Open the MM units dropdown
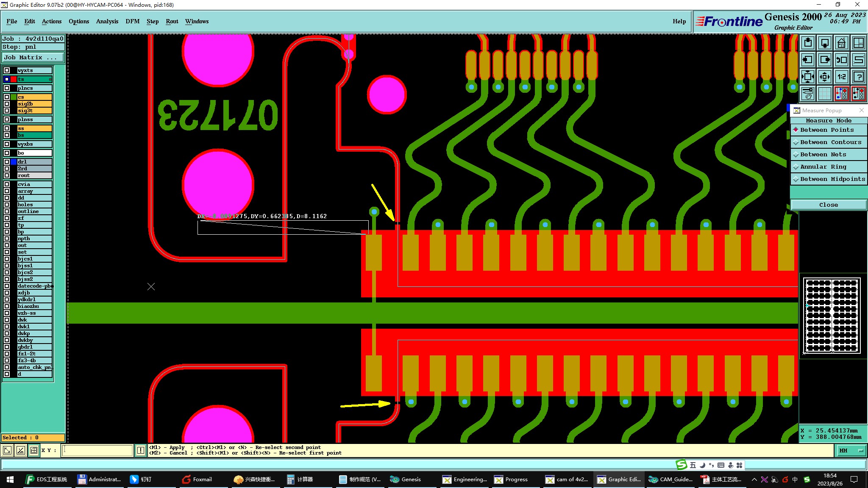This screenshot has height=488, width=868. (851, 451)
